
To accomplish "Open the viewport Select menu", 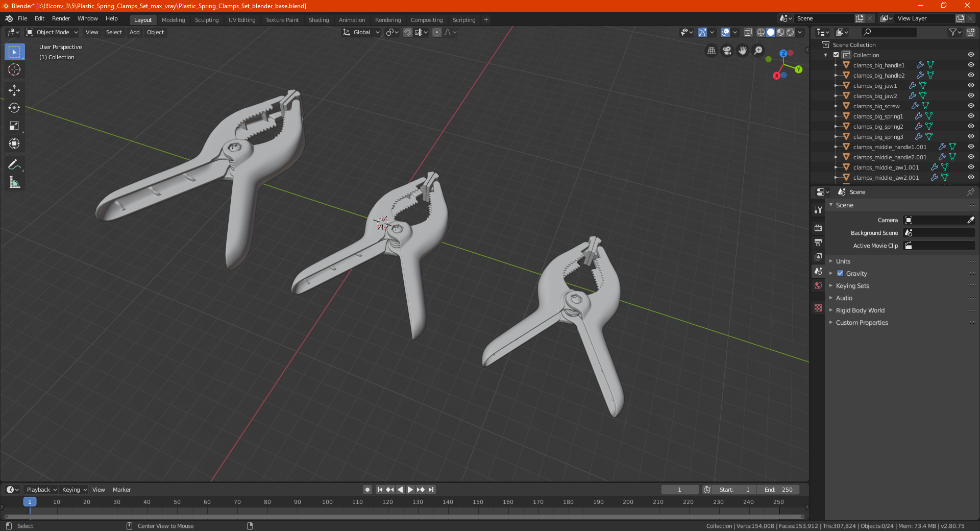I will coord(114,32).
